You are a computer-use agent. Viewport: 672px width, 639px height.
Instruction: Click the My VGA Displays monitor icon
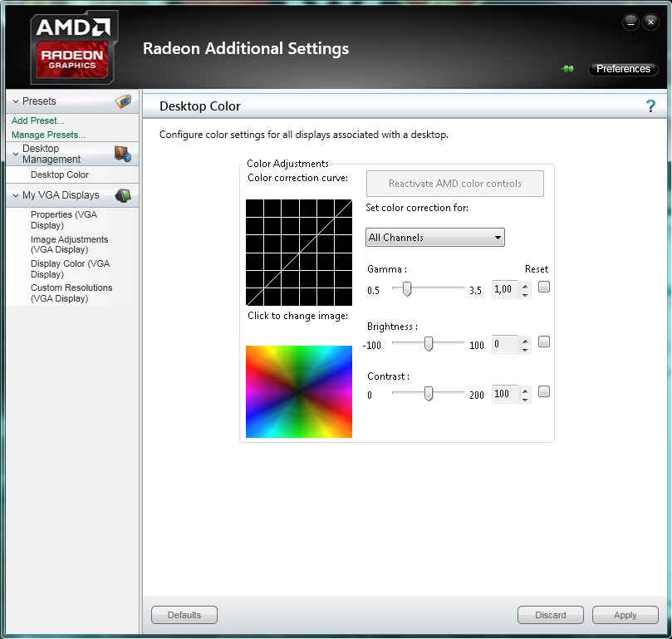pos(123,195)
